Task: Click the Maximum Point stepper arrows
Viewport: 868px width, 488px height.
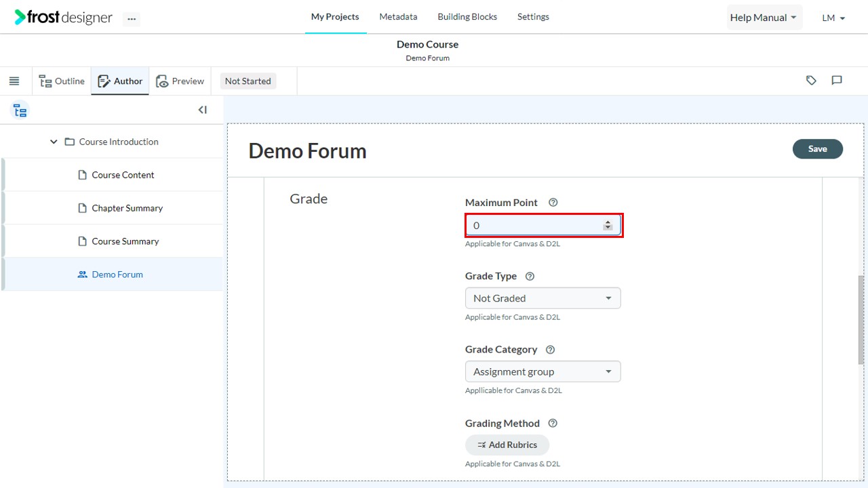Action: (608, 225)
